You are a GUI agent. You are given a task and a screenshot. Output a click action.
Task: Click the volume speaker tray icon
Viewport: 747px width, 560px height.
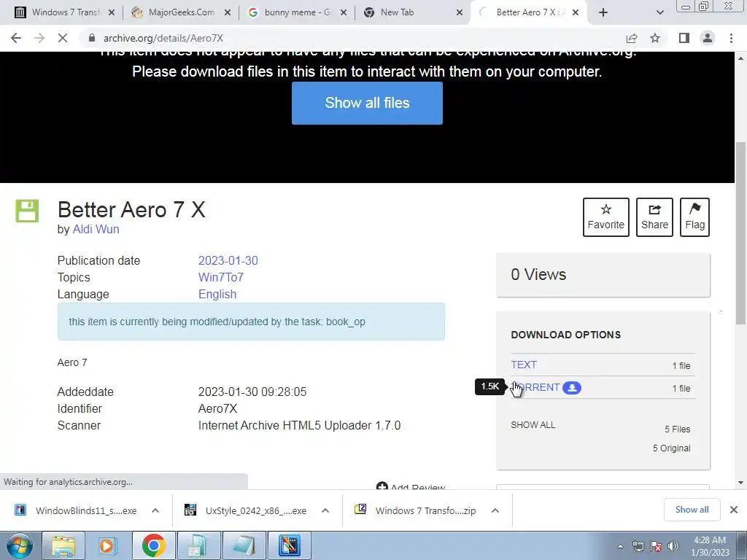(673, 546)
